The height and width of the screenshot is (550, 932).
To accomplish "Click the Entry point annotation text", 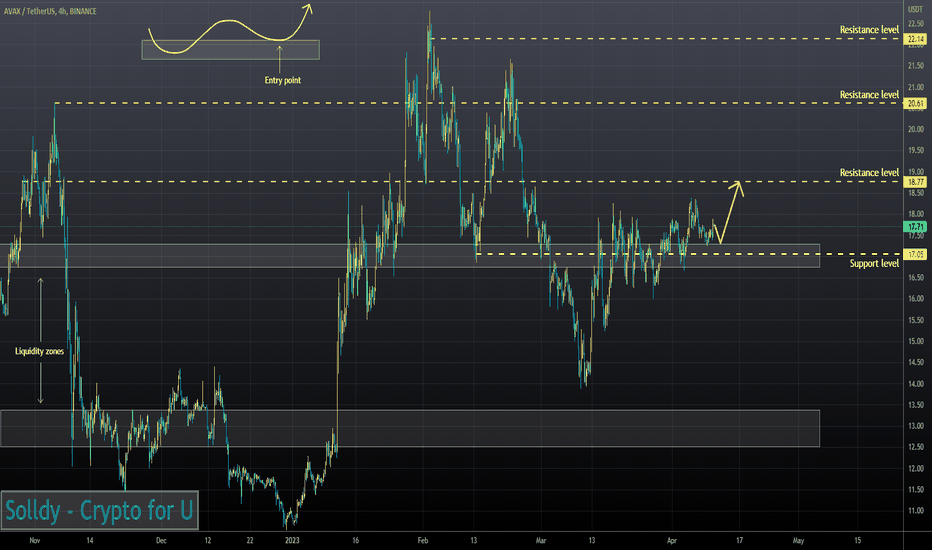I will coord(282,80).
